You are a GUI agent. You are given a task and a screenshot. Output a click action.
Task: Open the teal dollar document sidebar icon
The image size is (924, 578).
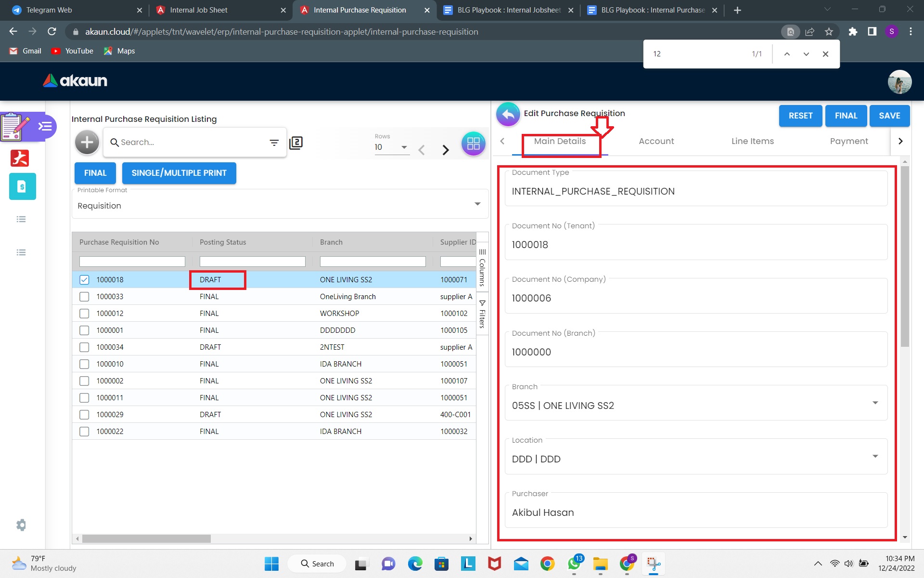click(22, 186)
